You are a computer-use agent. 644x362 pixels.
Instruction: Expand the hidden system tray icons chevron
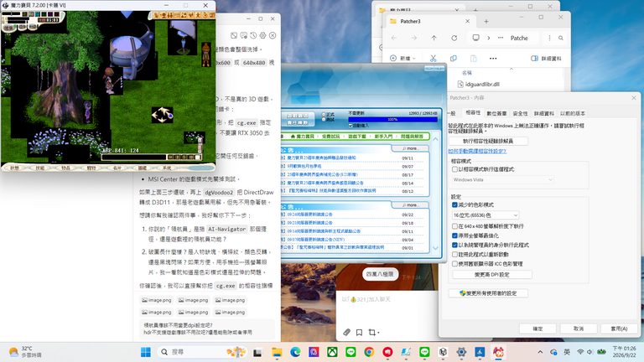coord(540,352)
